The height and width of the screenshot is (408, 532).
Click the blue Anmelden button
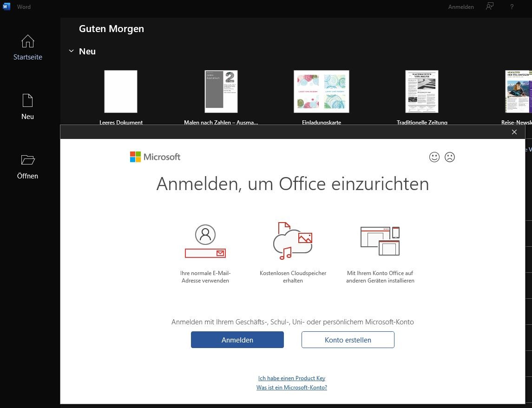click(237, 340)
